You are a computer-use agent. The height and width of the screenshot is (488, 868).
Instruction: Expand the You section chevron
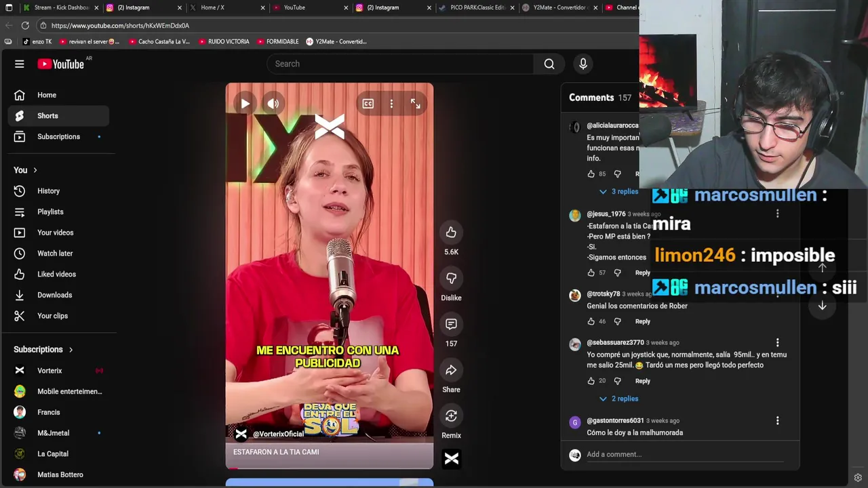[35, 170]
